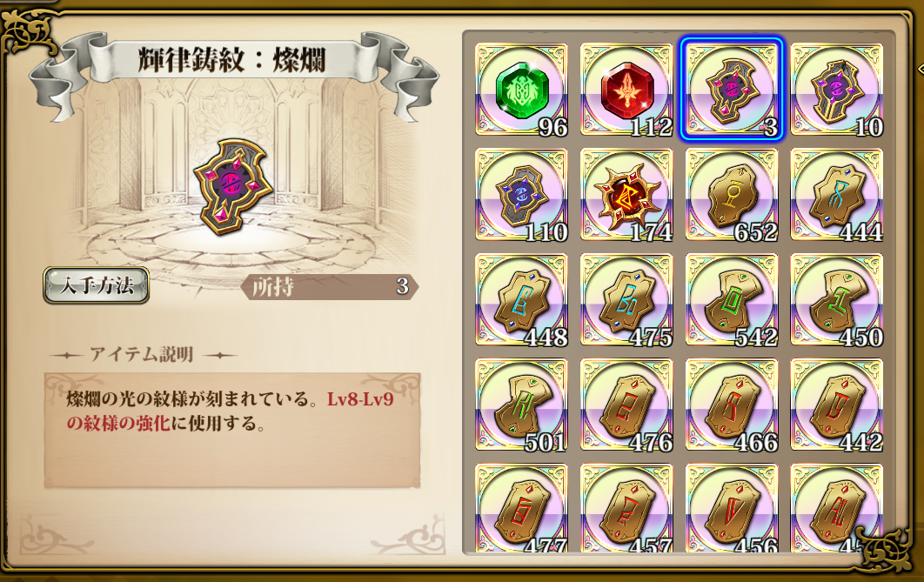Select the gold rune tablet with 652
The width and height of the screenshot is (924, 582).
click(x=732, y=194)
